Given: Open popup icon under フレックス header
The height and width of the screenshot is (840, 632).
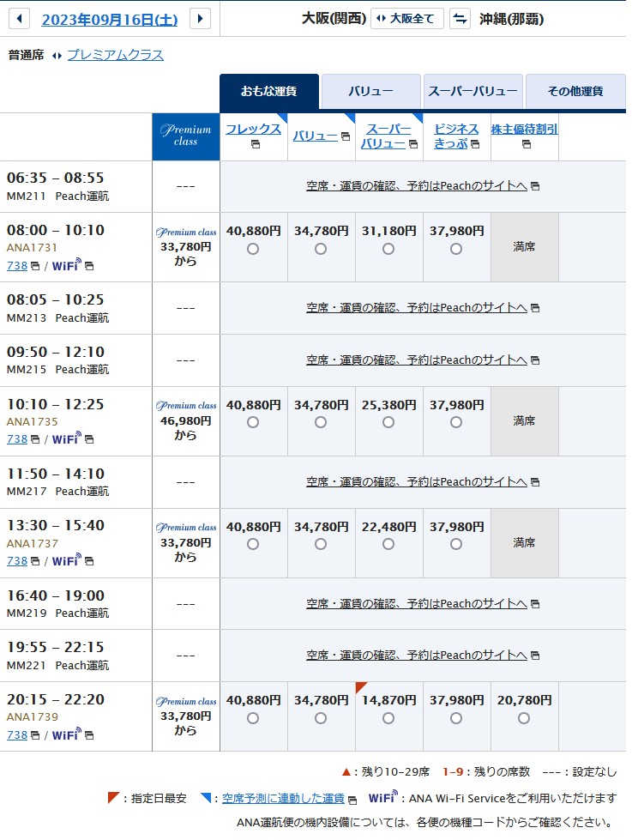Looking at the screenshot, I should [255, 144].
